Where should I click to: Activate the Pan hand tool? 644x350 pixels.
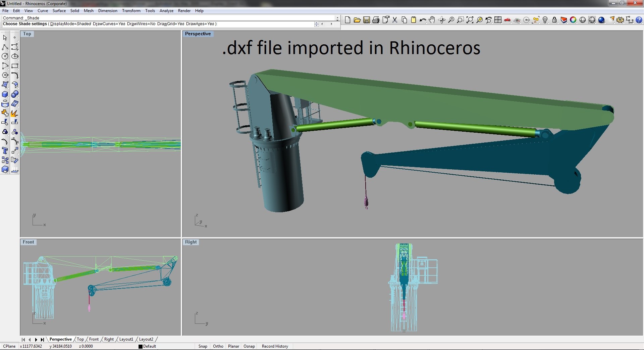432,20
